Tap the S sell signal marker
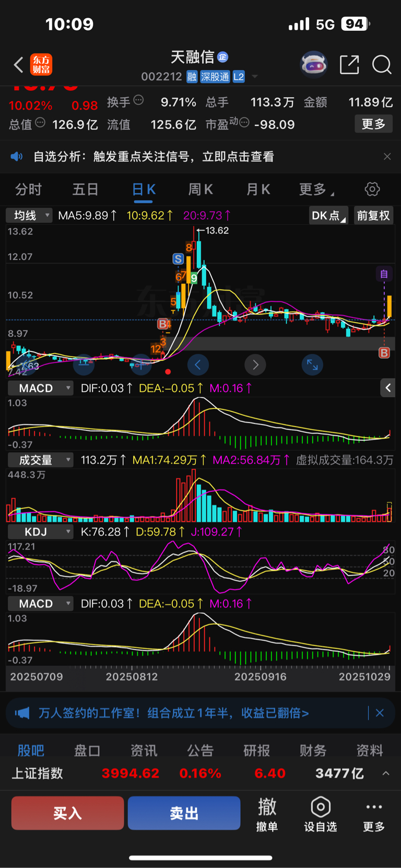 point(178,259)
